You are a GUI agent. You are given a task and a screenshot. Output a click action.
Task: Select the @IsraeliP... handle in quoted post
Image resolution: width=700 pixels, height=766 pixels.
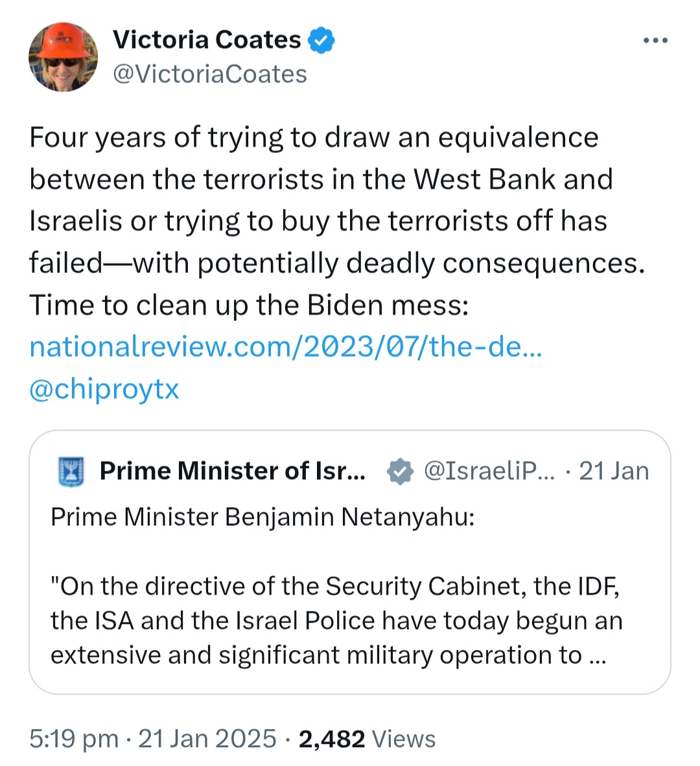(489, 471)
